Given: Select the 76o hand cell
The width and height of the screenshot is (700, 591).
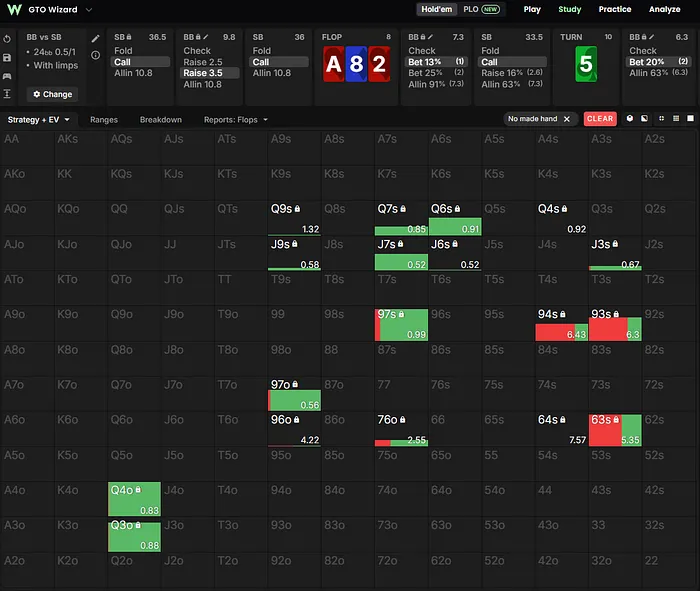Looking at the screenshot, I should pos(401,429).
